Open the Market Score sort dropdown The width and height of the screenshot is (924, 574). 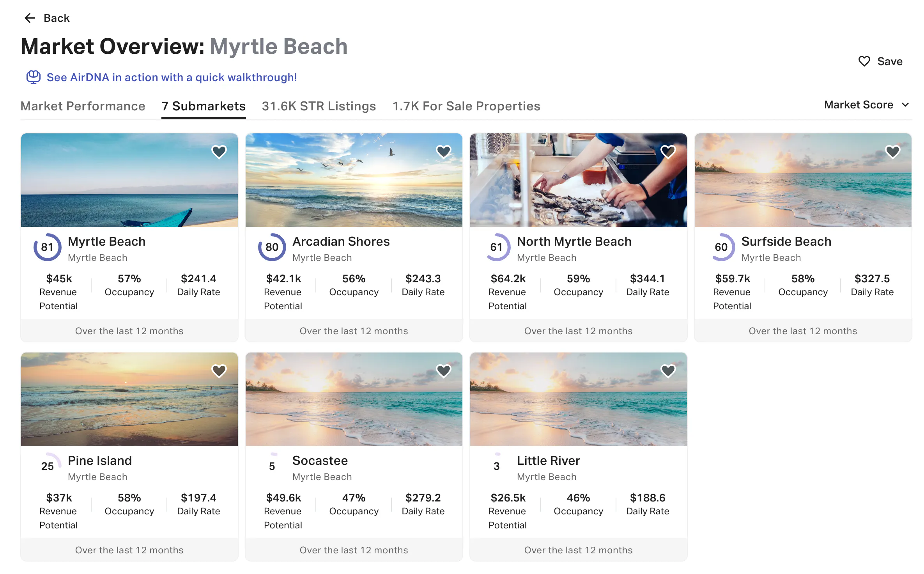tap(867, 105)
